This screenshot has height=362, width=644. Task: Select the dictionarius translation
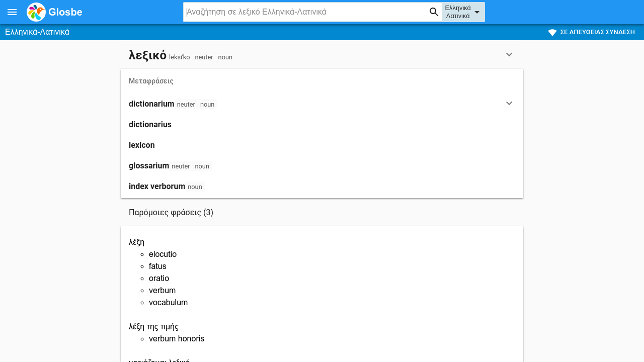150,124
